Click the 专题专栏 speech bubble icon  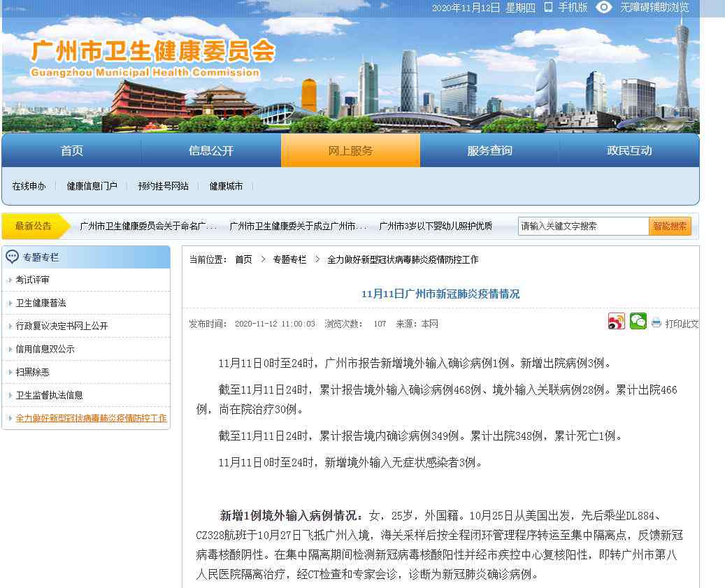pyautogui.click(x=13, y=257)
